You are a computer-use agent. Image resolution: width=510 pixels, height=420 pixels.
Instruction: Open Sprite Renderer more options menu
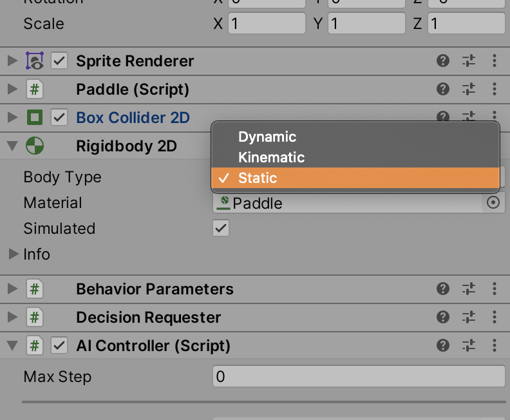click(x=495, y=61)
